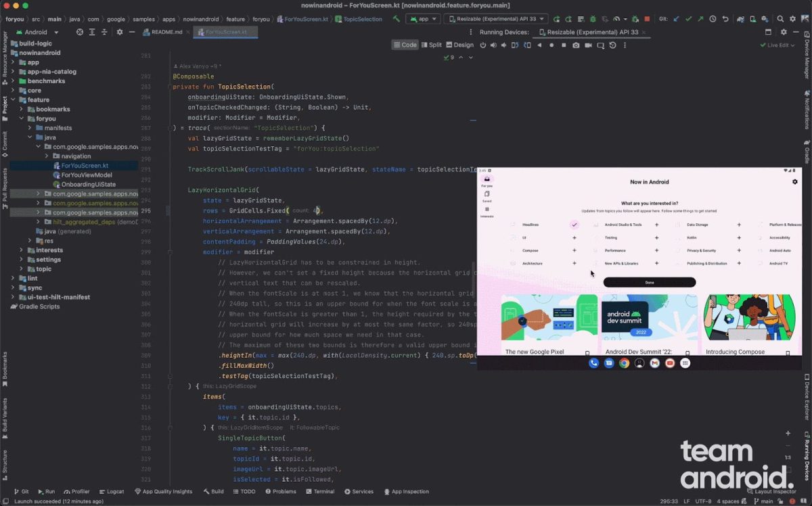812x506 pixels.
Task: Click Select Opened File target icon in Project panel
Action: 80,32
